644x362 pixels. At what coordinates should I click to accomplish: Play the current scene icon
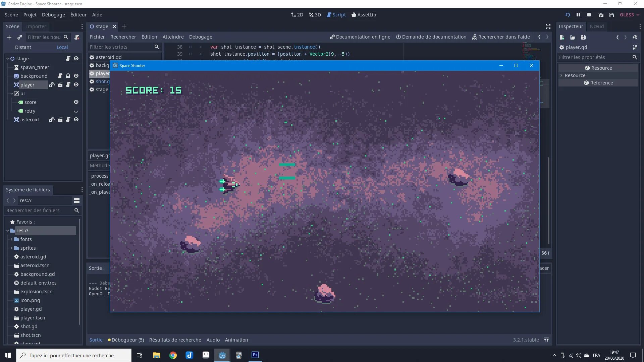click(x=601, y=15)
